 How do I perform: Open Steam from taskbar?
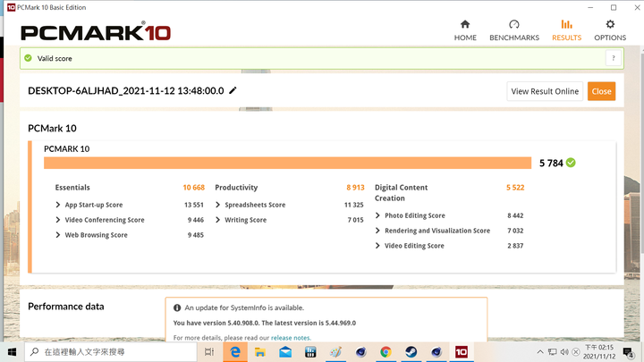(411, 352)
